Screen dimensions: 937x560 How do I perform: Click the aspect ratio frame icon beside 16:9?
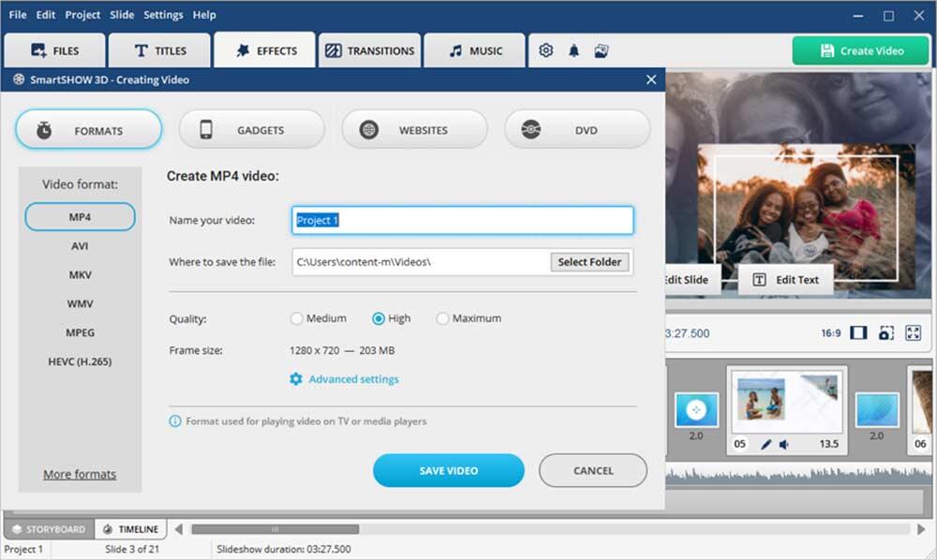coord(858,333)
